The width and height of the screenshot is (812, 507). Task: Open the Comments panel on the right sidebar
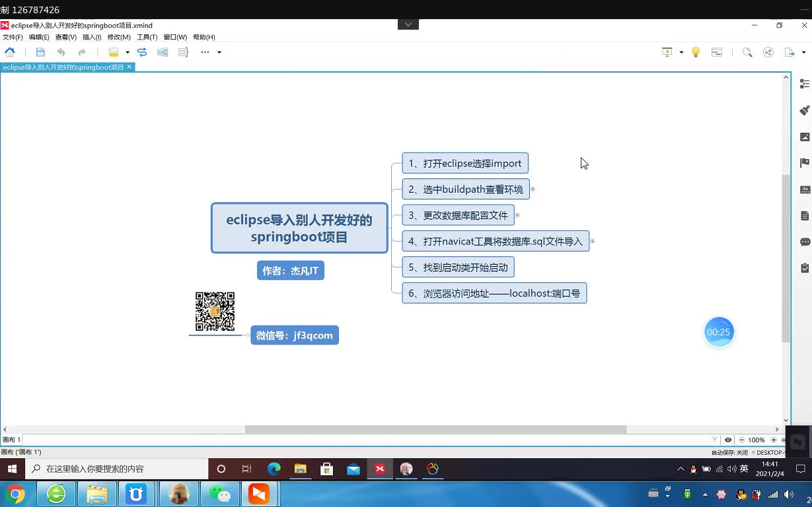pyautogui.click(x=804, y=242)
